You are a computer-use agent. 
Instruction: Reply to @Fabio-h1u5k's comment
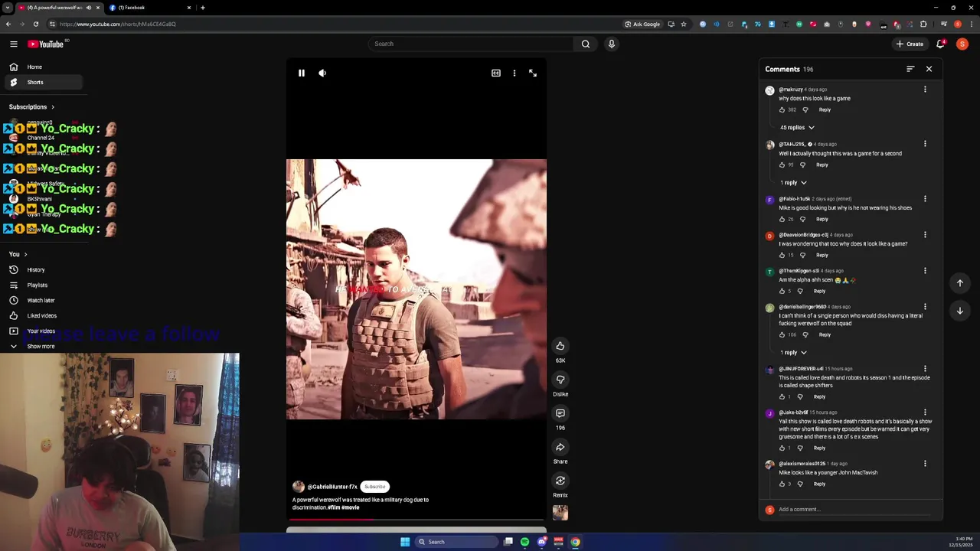click(822, 220)
